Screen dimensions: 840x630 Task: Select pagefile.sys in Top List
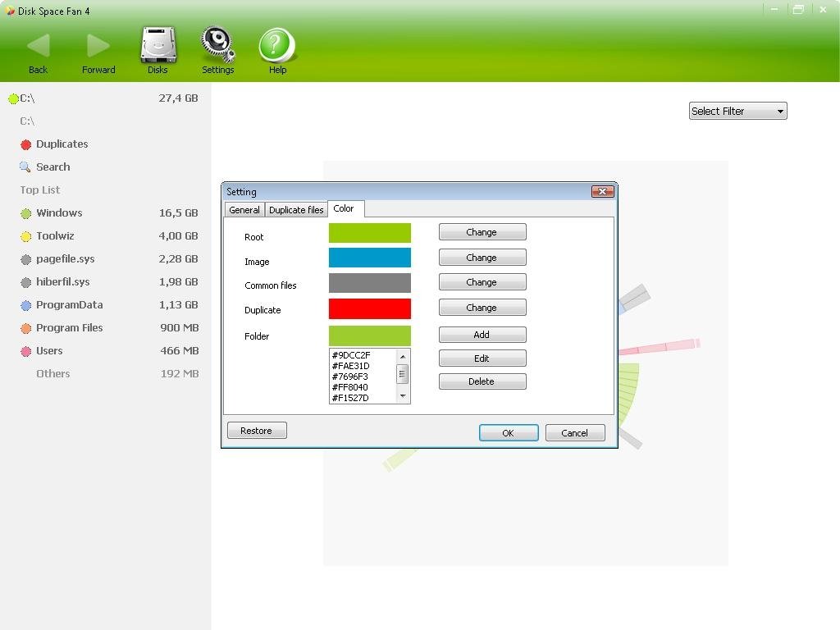[109, 259]
